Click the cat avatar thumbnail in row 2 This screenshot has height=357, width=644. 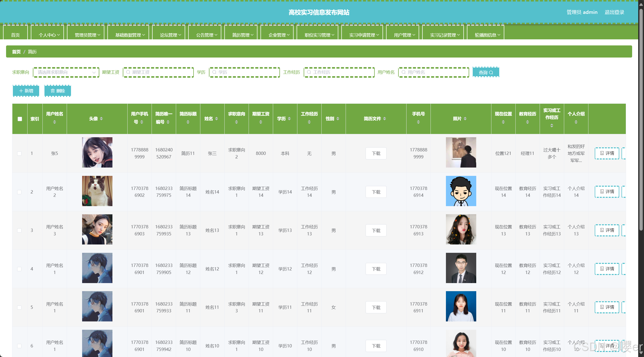[x=97, y=191]
